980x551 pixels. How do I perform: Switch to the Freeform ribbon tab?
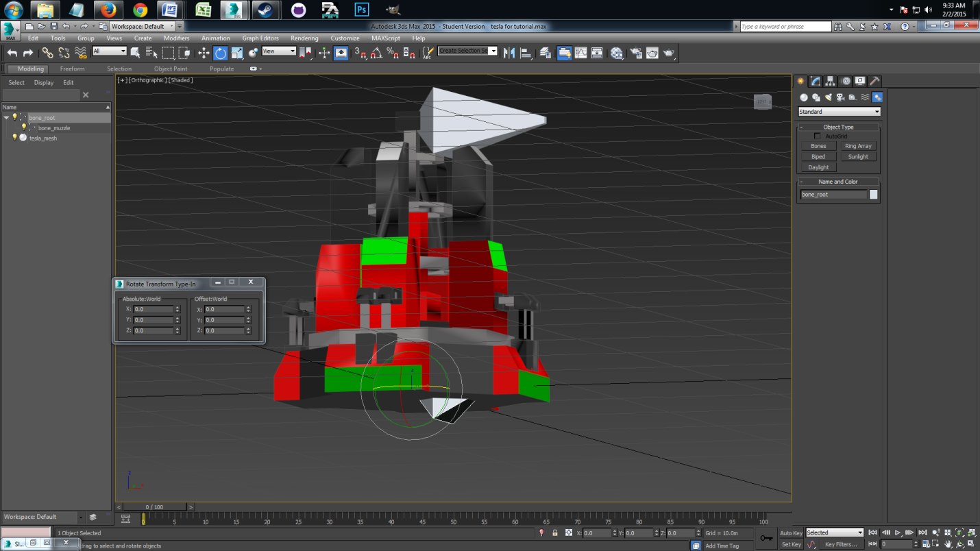[x=73, y=69]
